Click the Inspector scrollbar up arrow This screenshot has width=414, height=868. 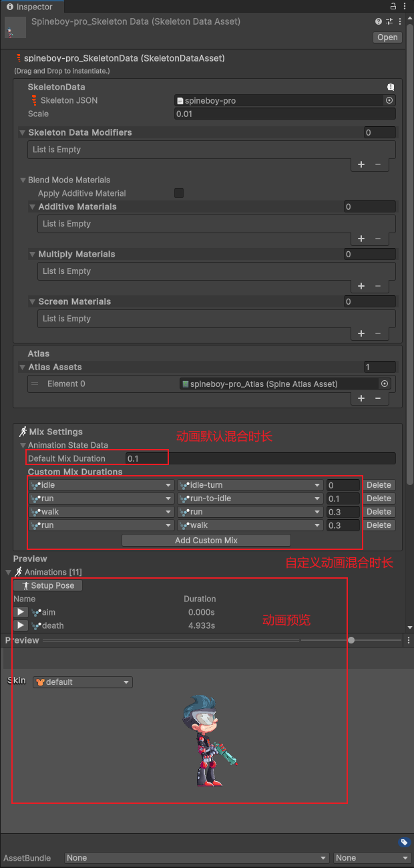coord(410,17)
